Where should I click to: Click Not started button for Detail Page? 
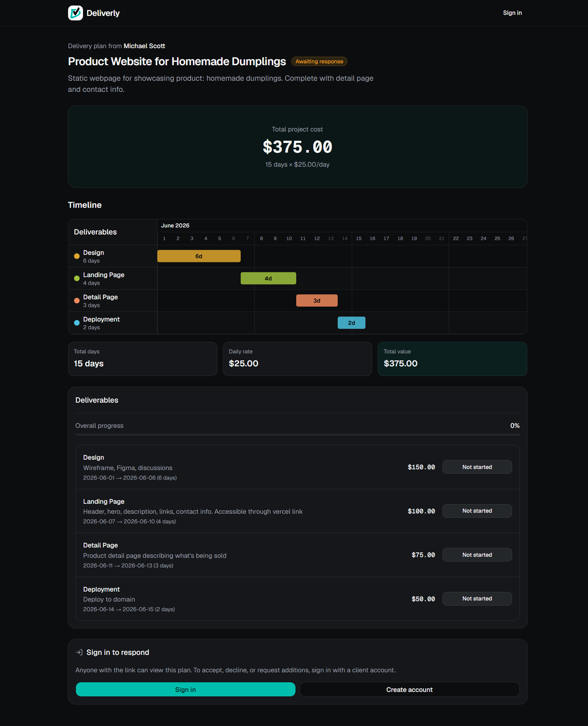pyautogui.click(x=477, y=555)
